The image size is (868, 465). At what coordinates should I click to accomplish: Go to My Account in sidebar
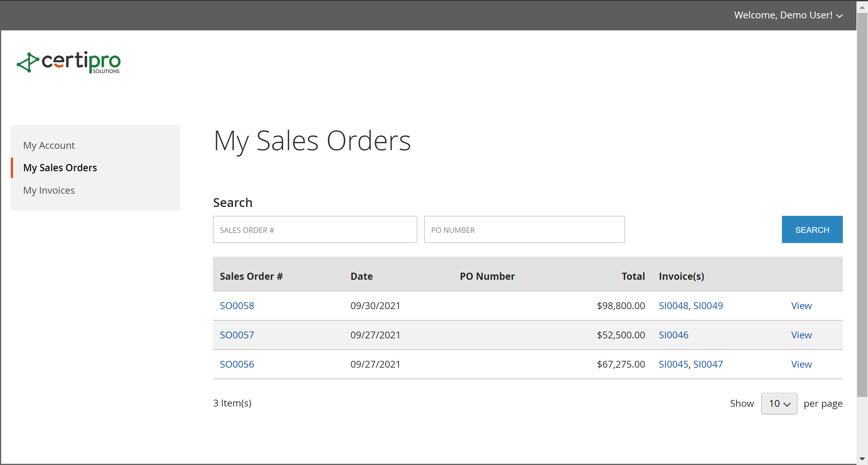49,145
